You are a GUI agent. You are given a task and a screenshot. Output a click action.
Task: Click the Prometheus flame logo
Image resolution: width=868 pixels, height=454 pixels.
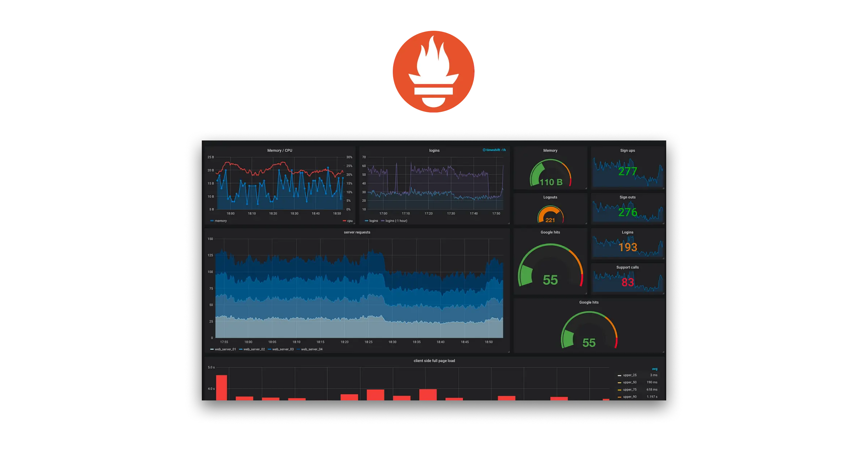tap(434, 72)
